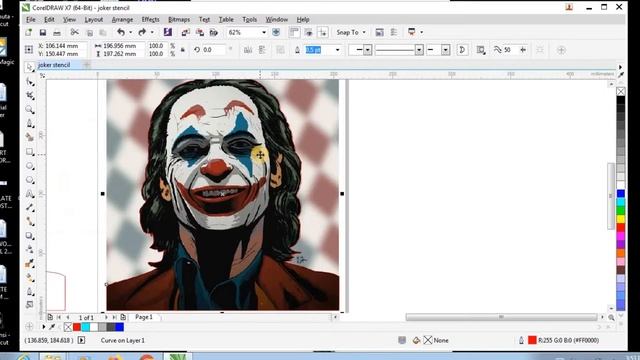Screen dimensions: 640x360
Task: Click the outline width value field
Action: point(319,50)
